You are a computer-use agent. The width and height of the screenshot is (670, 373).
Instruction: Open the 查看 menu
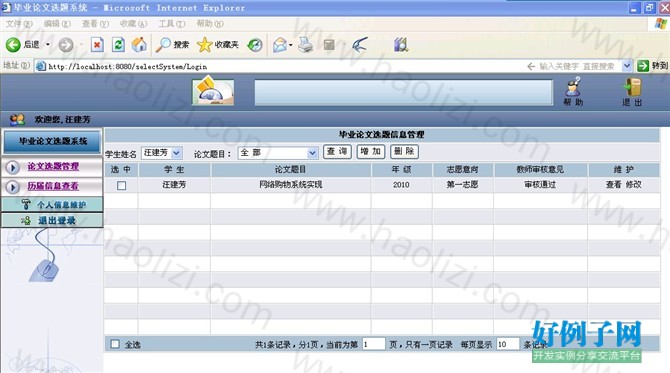point(95,23)
